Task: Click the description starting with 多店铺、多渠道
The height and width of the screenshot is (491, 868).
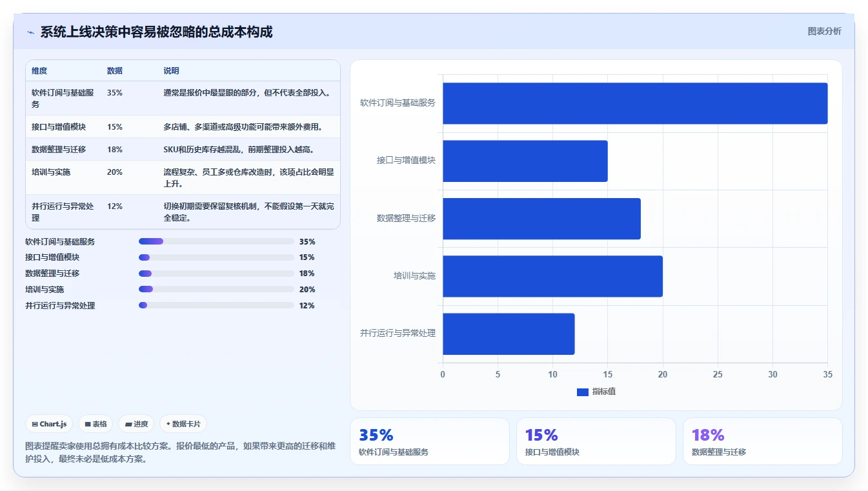Action: [243, 127]
